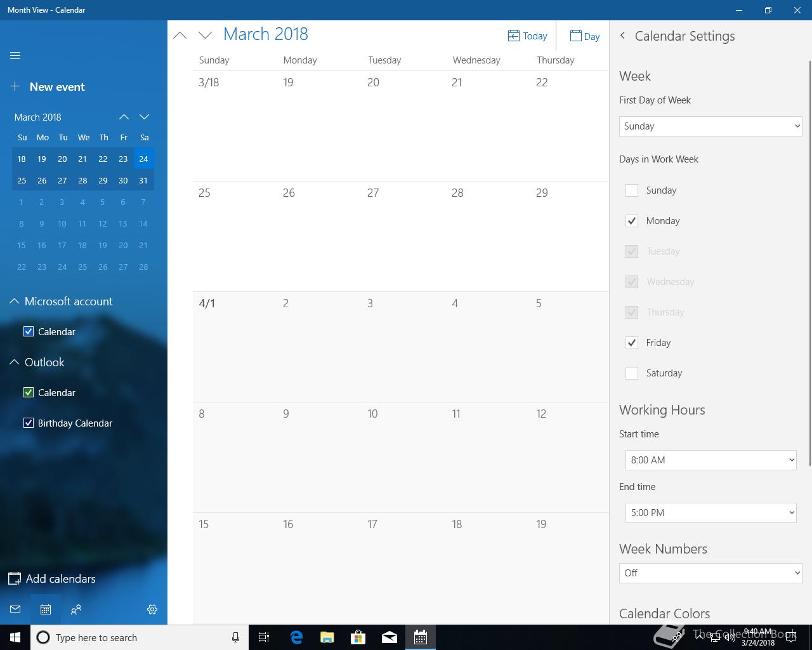Show next month in mini calendar
This screenshot has width=812, height=650.
[x=144, y=117]
